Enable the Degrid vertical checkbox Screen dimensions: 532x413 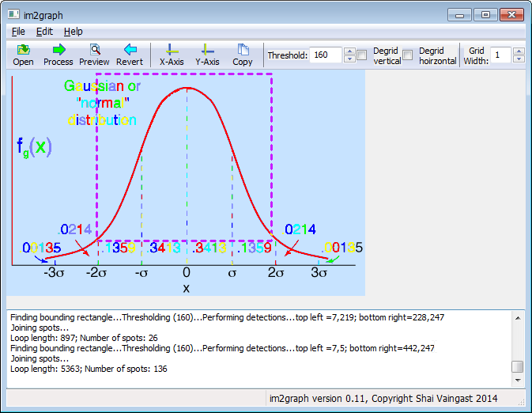[x=362, y=55]
